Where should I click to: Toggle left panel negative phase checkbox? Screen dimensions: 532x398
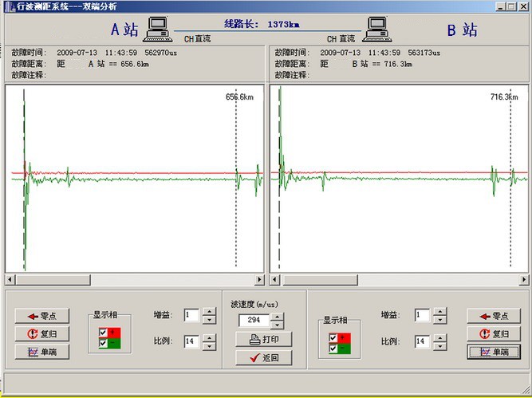coord(103,343)
